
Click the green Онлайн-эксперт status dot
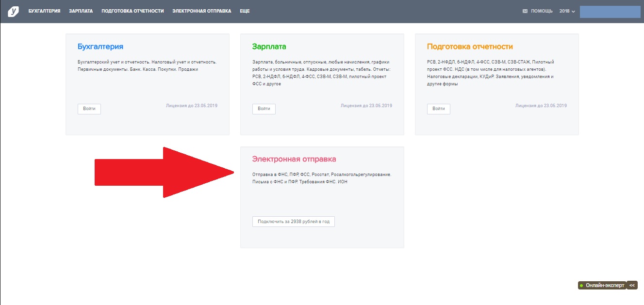coord(581,286)
